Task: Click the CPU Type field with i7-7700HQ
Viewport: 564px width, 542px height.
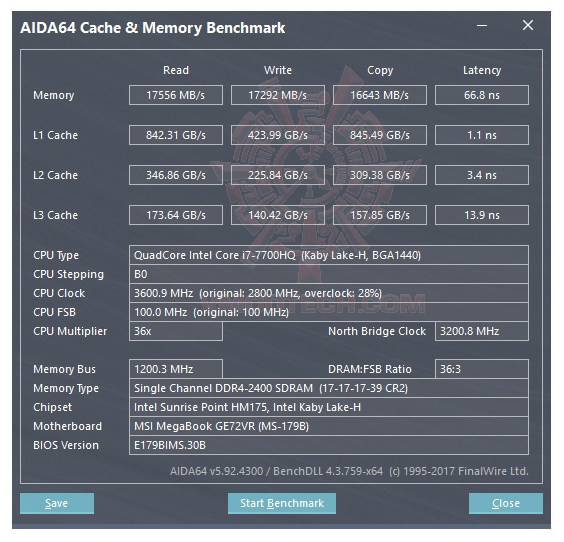Action: [329, 255]
